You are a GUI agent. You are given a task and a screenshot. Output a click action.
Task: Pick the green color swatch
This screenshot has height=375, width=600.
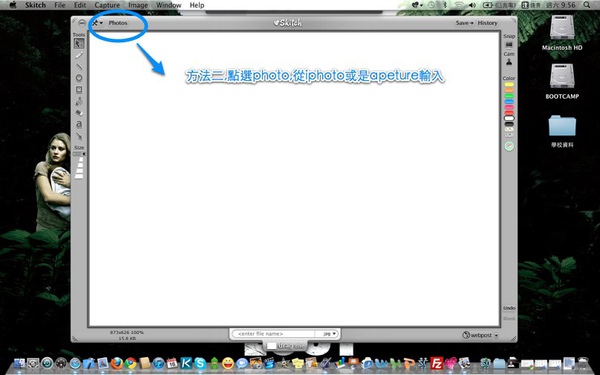click(509, 96)
